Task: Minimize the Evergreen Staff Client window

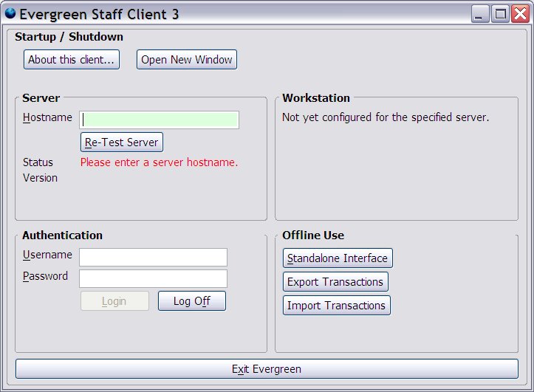Action: click(482, 14)
